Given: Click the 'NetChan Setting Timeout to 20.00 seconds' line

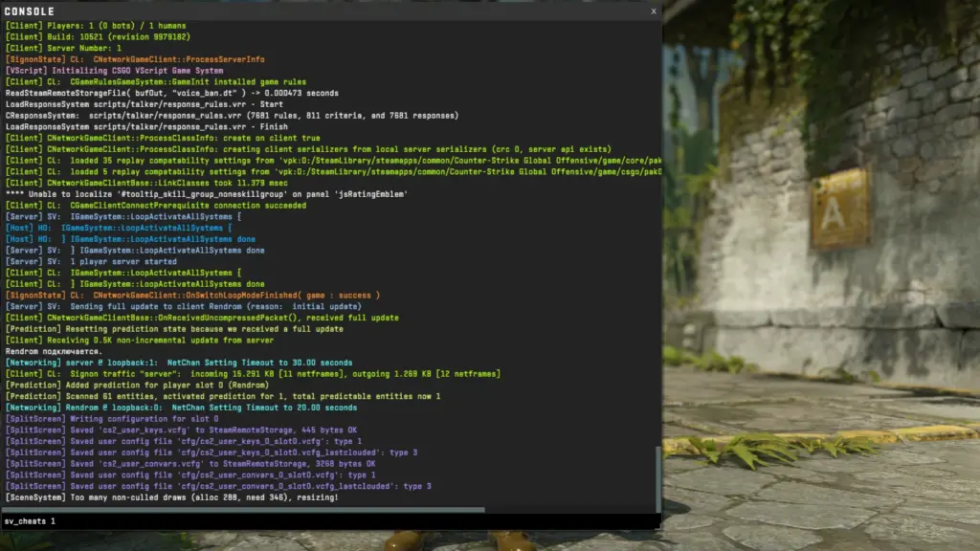Looking at the screenshot, I should coord(181,408).
